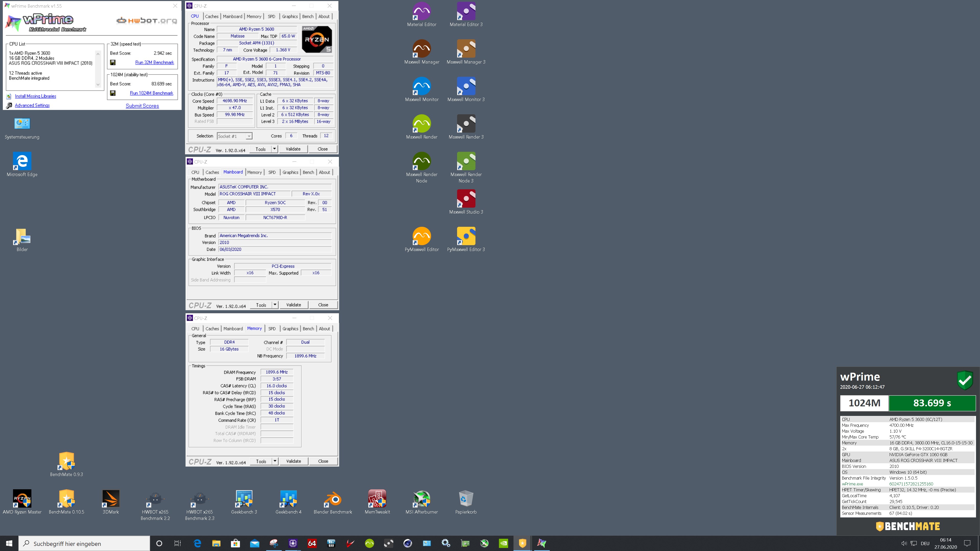Viewport: 980px width, 551px height.
Task: Switch to the Caches tab in the top CPU-Z window
Action: click(x=212, y=16)
